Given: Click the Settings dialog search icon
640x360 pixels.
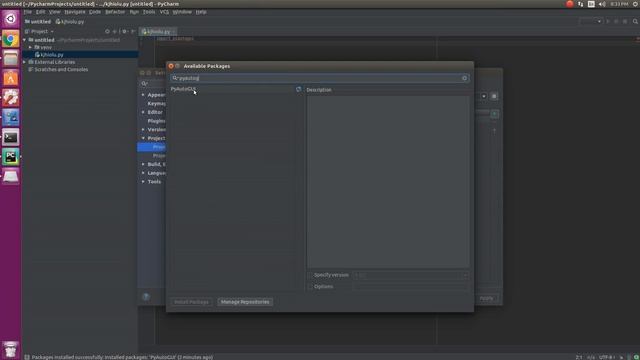Looking at the screenshot, I should click(x=144, y=83).
